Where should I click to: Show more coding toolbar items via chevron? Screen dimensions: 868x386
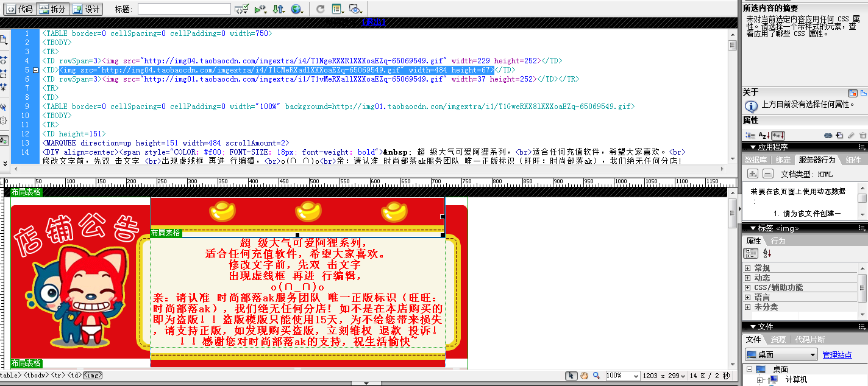(x=4, y=163)
